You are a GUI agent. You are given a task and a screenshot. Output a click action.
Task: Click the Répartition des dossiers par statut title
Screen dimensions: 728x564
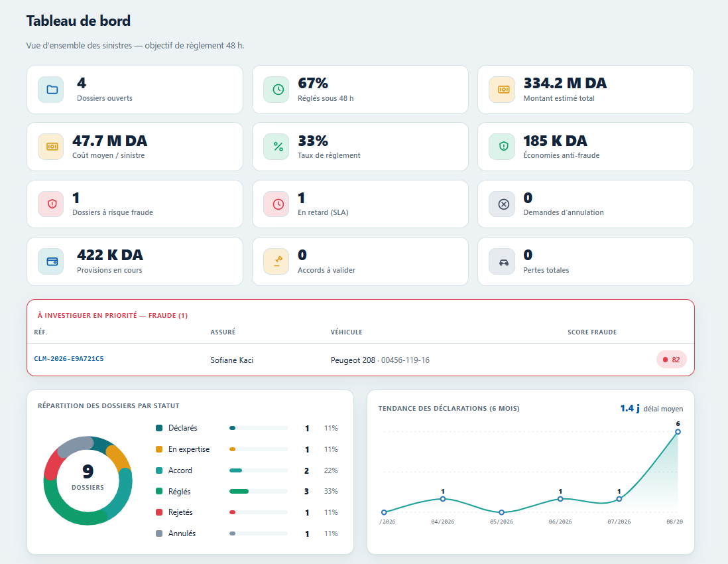[x=109, y=405]
